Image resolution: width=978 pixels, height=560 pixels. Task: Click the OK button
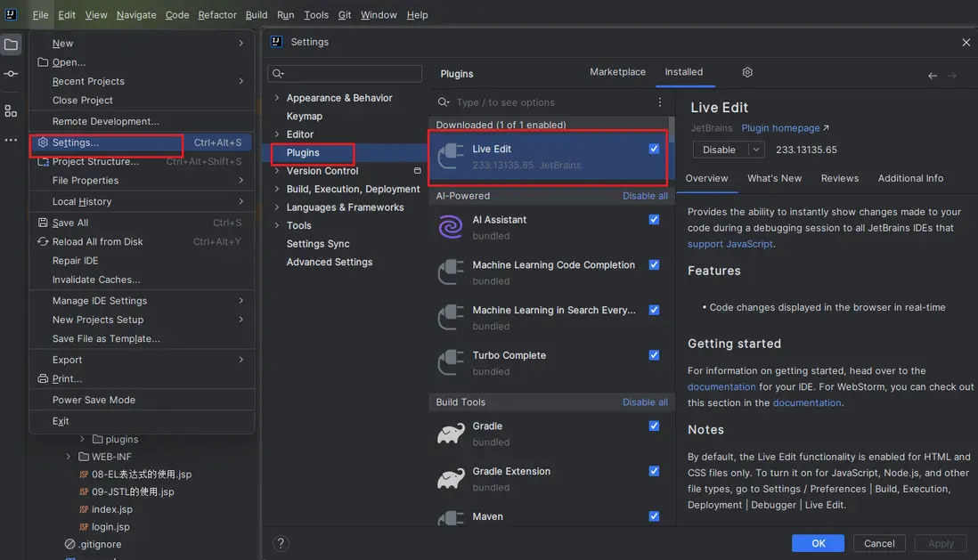[818, 543]
